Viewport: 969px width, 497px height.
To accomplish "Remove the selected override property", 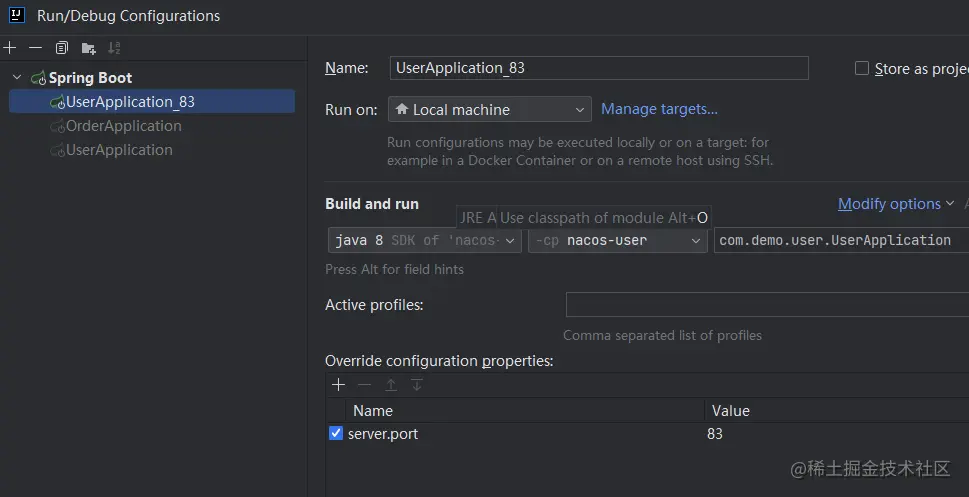I will (x=364, y=385).
